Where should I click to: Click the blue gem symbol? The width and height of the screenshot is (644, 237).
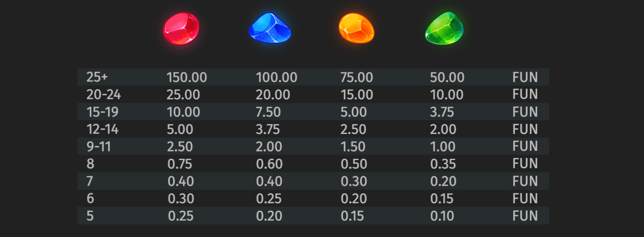click(x=270, y=28)
